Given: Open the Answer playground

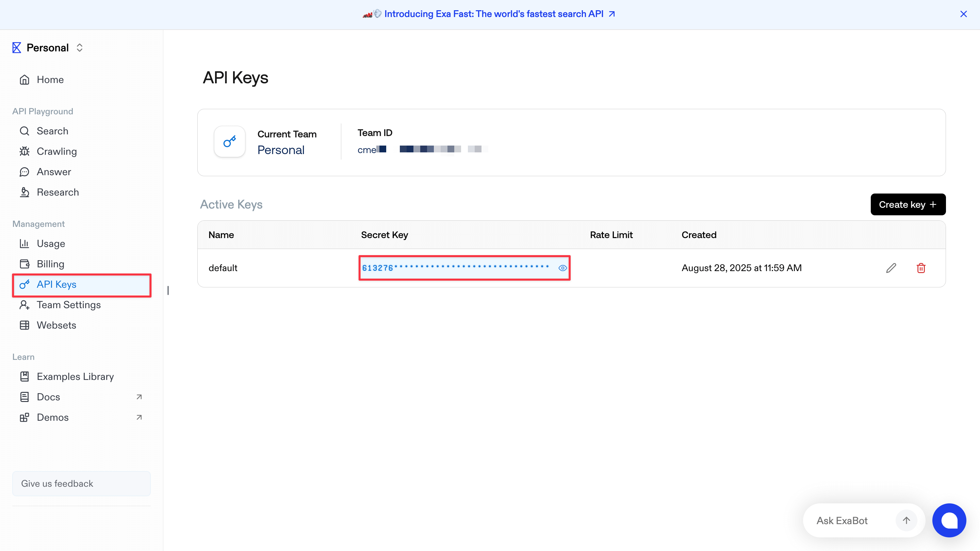Looking at the screenshot, I should 54,171.
